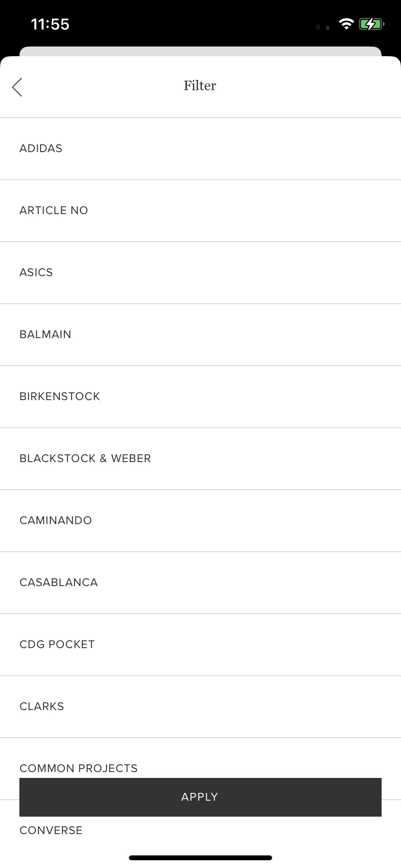Tap the back arrow in Filter header
Image resolution: width=401 pixels, height=868 pixels.
(x=17, y=87)
